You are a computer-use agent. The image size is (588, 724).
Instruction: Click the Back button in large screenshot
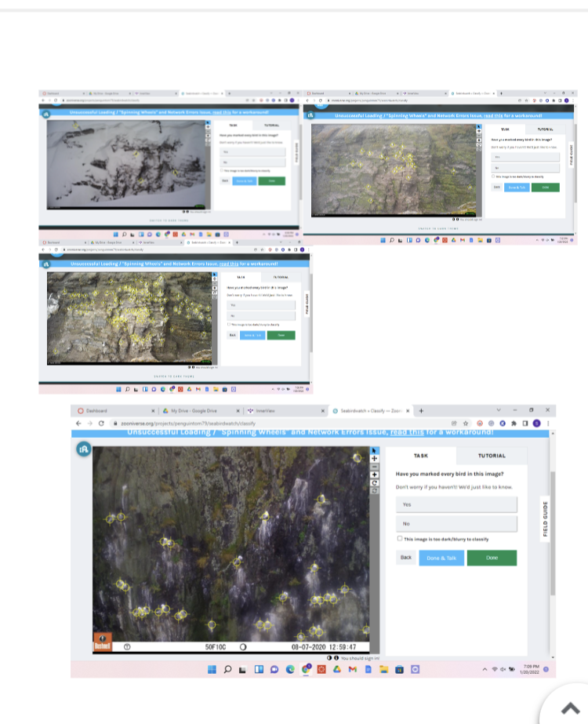(405, 558)
